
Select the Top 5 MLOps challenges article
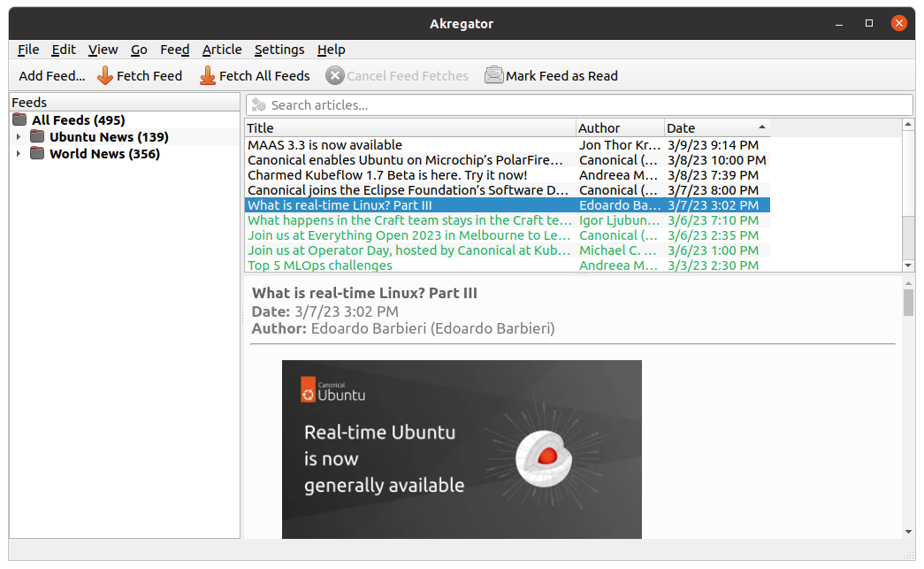tap(320, 265)
